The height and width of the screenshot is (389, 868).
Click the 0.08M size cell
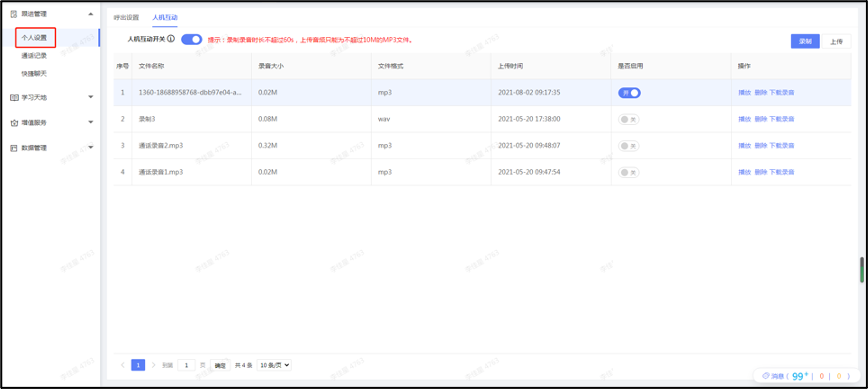pyautogui.click(x=268, y=119)
